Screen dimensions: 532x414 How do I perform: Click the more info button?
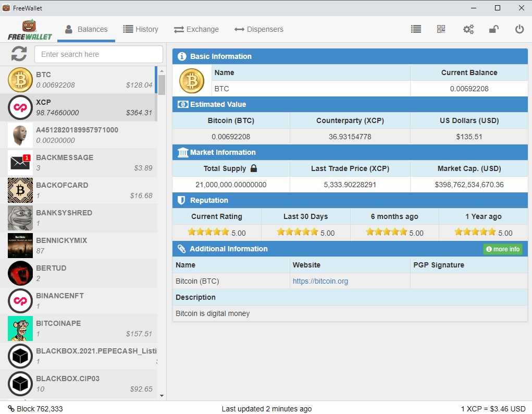(503, 249)
